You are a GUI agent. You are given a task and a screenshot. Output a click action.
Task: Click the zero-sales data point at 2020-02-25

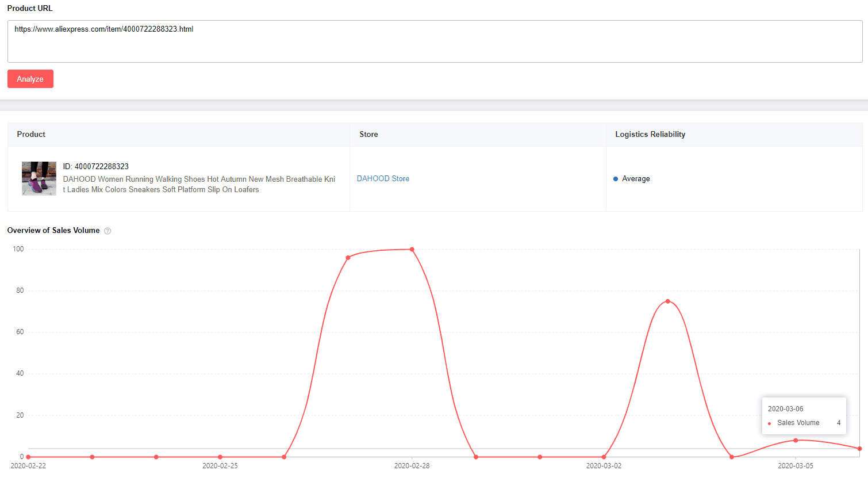[220, 457]
